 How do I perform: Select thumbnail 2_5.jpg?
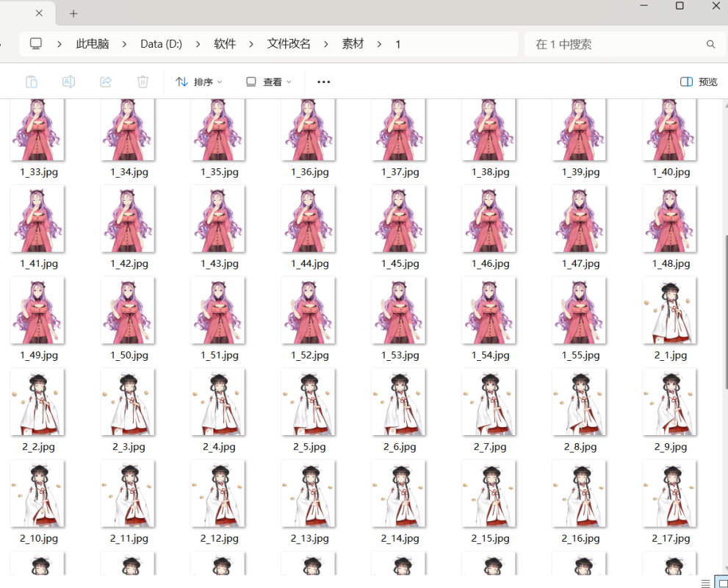(x=309, y=402)
